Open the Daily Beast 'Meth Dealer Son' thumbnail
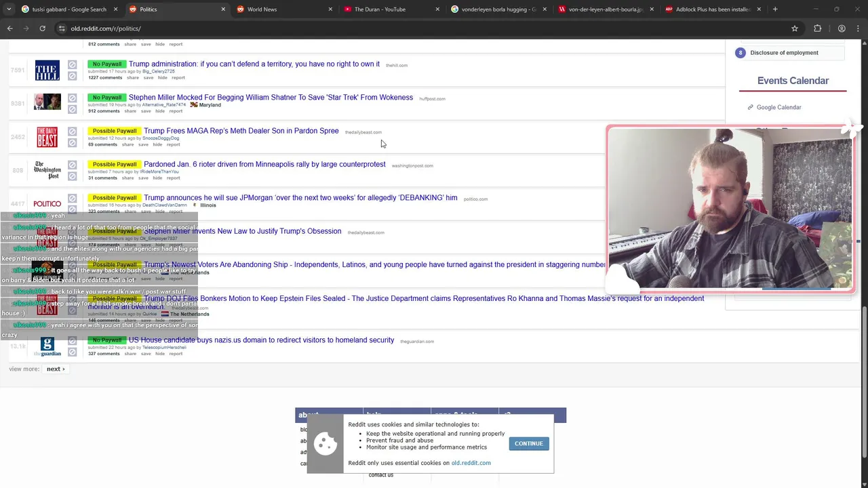868x488 pixels. click(47, 137)
